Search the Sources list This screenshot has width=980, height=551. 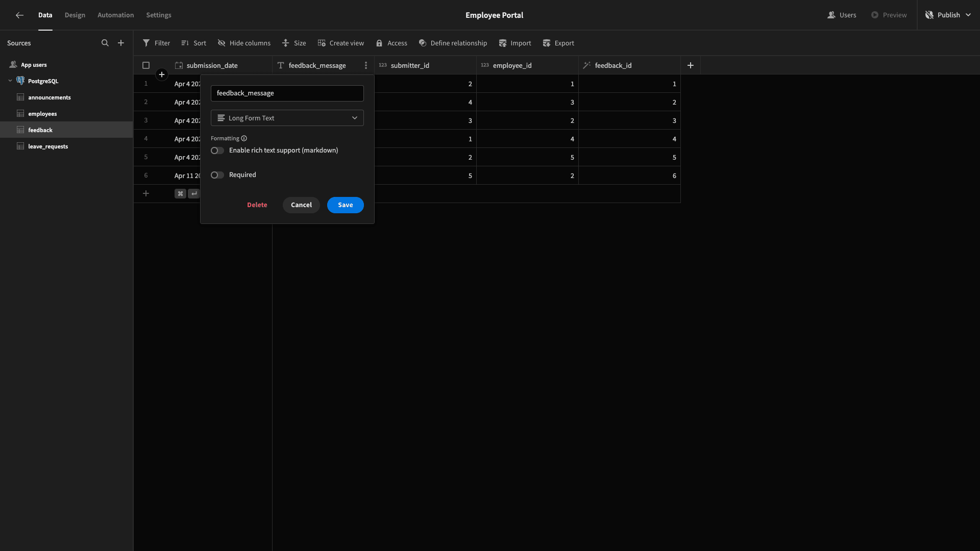pyautogui.click(x=105, y=43)
